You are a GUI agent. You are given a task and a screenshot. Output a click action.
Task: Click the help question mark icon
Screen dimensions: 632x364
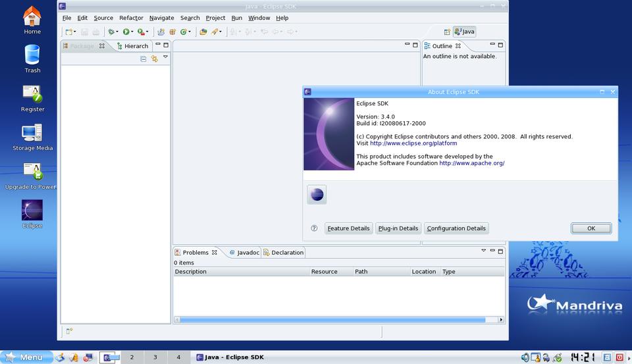click(x=314, y=228)
